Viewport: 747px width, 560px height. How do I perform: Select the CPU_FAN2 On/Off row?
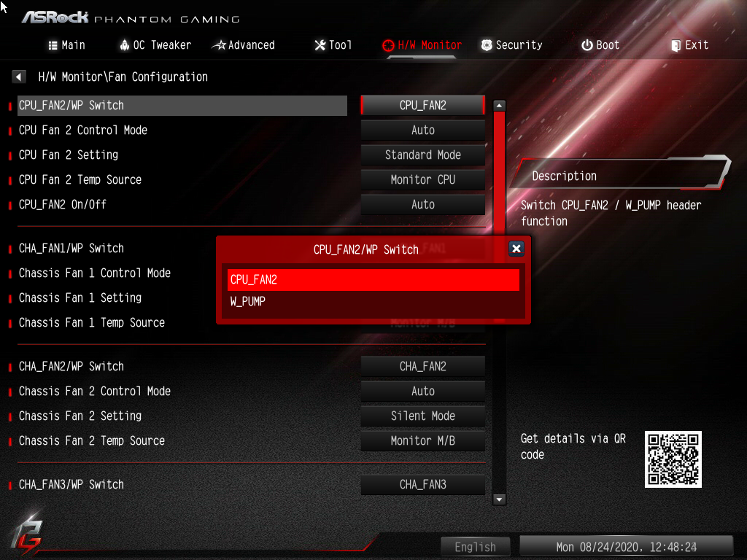(x=182, y=204)
